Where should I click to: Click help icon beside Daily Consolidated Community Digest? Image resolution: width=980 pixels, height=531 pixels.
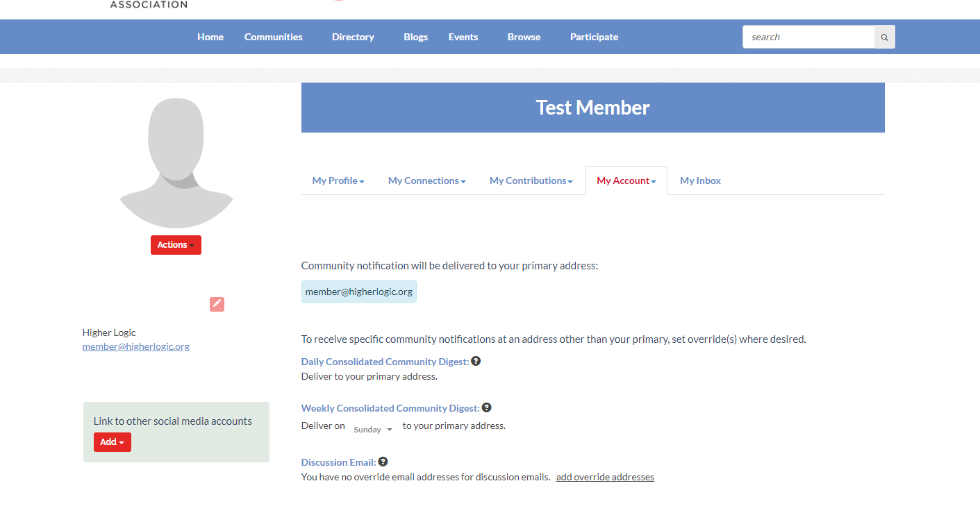click(x=476, y=361)
